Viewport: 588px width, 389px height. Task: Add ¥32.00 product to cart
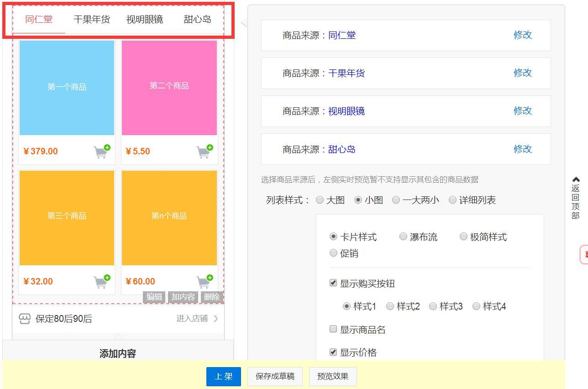(x=102, y=281)
